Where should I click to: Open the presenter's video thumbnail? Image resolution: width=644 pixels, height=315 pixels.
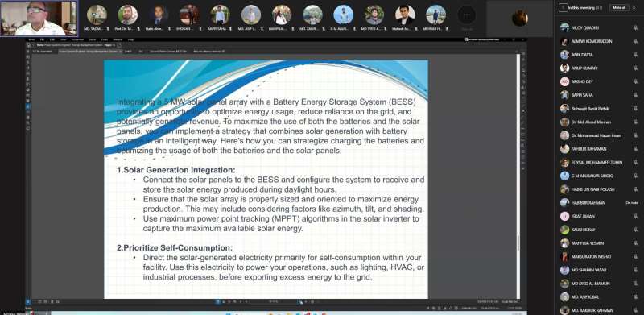click(39, 18)
